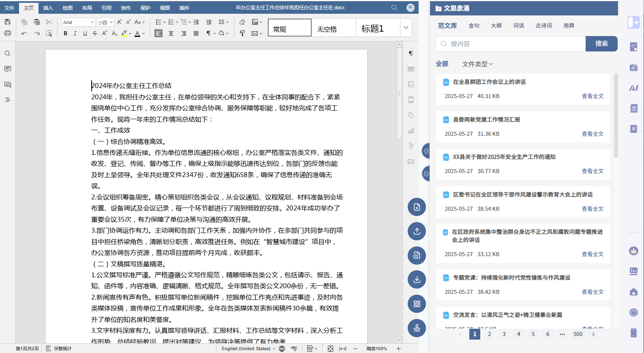Open the 文件类型 filter dropdown

477,64
